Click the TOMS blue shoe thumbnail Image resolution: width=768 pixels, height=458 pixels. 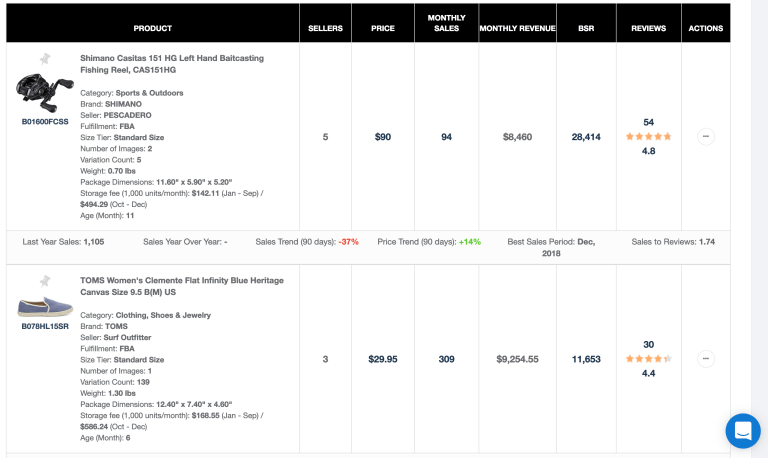click(x=45, y=307)
